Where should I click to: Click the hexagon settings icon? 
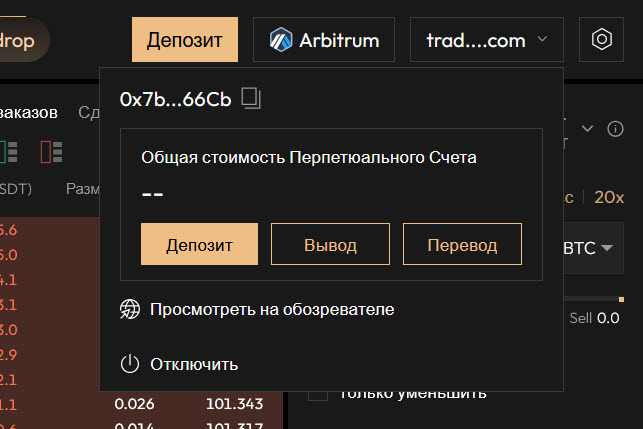601,40
